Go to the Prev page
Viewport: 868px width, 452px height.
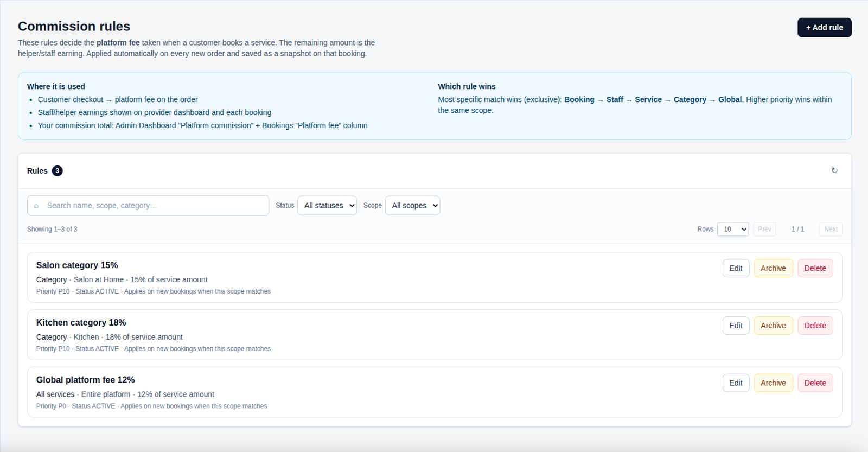(764, 229)
